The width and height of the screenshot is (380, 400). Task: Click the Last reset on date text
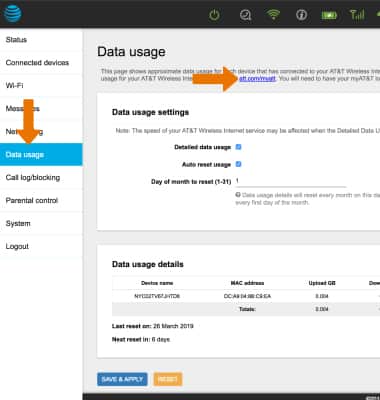point(153,326)
